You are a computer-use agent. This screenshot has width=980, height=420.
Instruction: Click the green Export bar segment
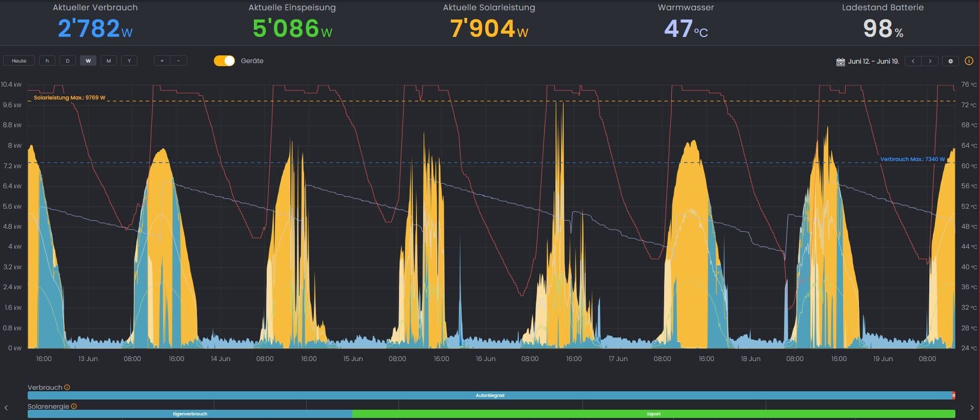tap(653, 414)
